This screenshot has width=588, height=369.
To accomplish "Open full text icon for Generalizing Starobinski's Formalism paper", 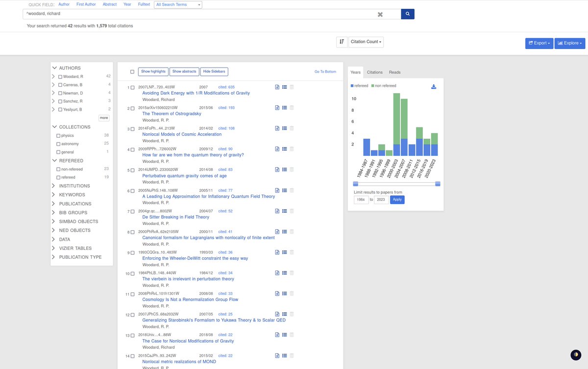I will [277, 314].
